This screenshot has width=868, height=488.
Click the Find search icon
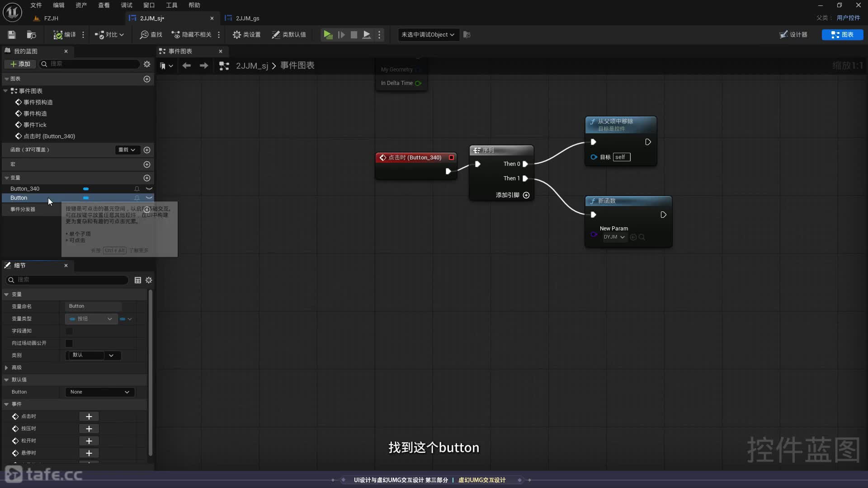pos(144,35)
